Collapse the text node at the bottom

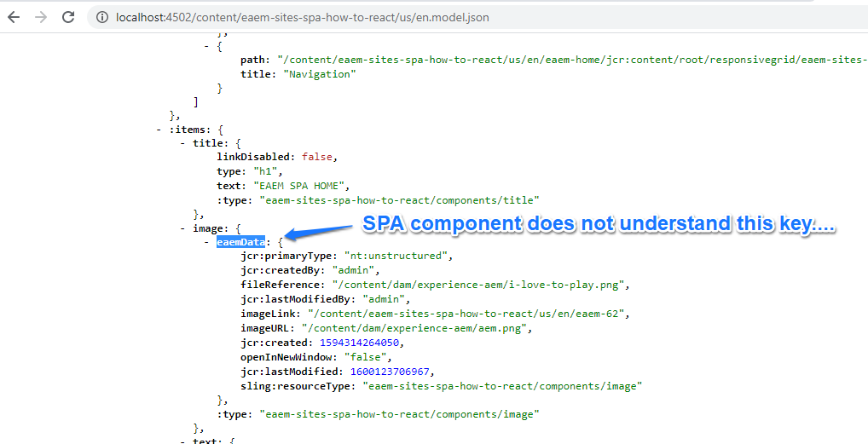click(x=183, y=441)
